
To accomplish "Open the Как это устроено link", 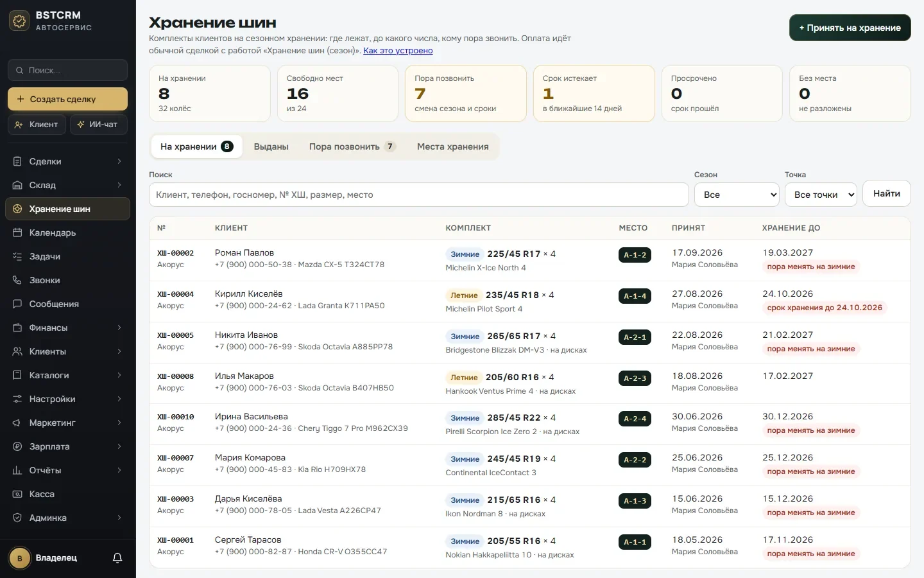I will tap(398, 50).
